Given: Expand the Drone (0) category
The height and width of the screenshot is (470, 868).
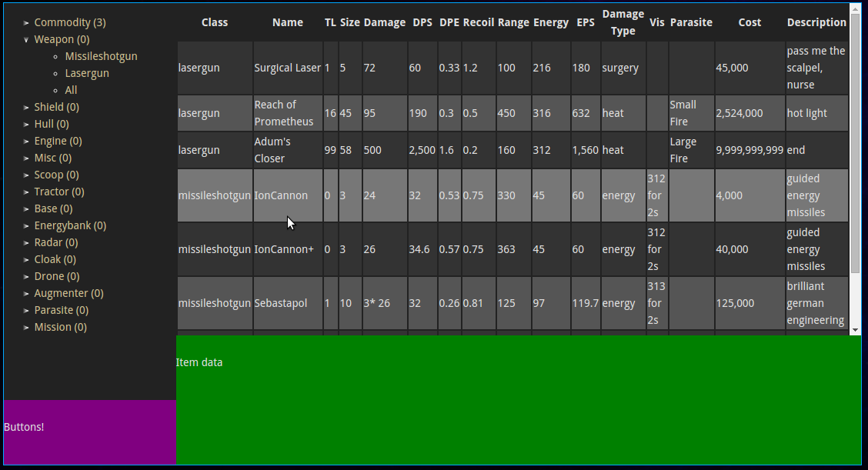Looking at the screenshot, I should (56, 276).
